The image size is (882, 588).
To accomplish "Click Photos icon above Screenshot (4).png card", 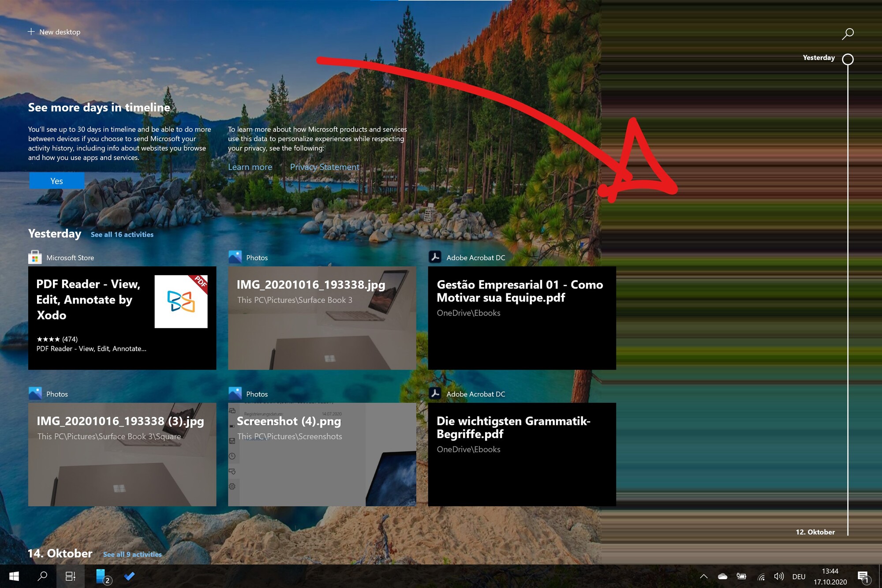I will tap(235, 393).
